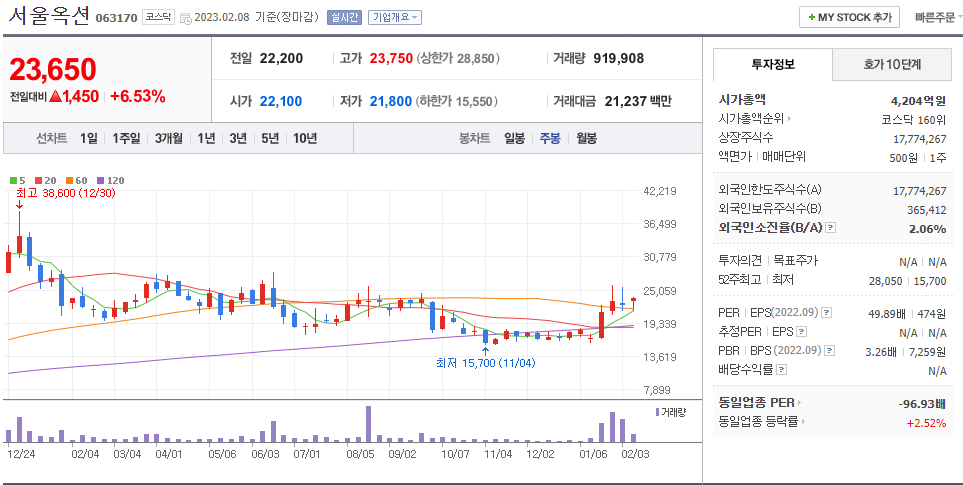
Task: Click the 거래량 value 919,908
Action: pos(618,58)
